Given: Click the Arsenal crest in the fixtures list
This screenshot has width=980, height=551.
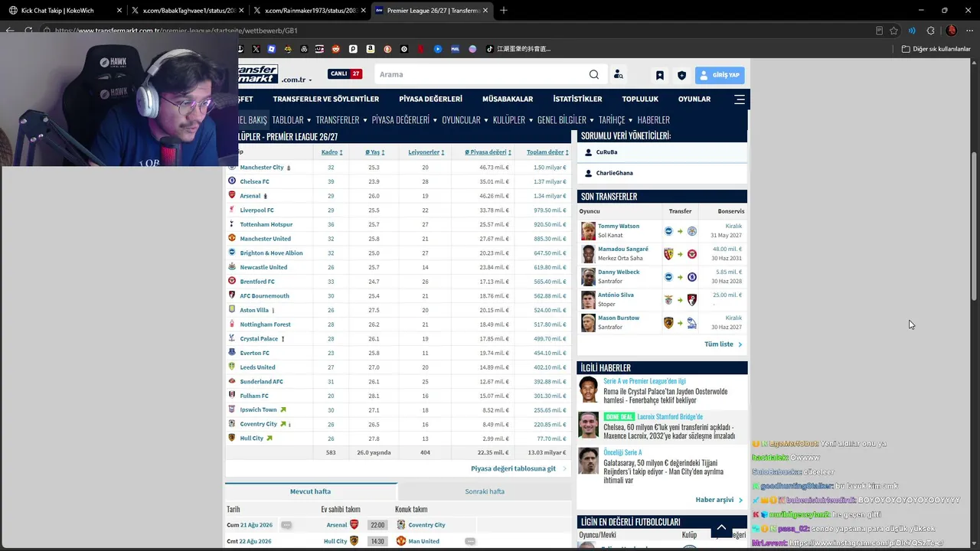Looking at the screenshot, I should click(354, 525).
